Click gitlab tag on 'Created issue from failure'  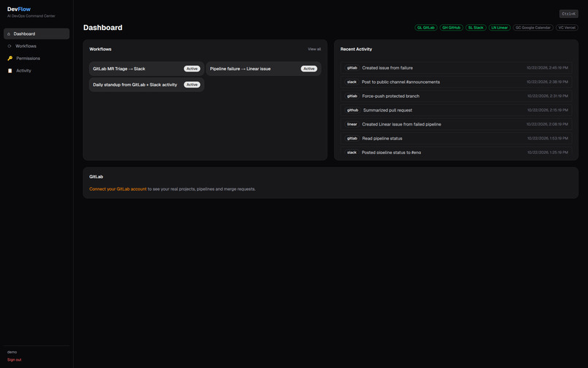pyautogui.click(x=352, y=68)
